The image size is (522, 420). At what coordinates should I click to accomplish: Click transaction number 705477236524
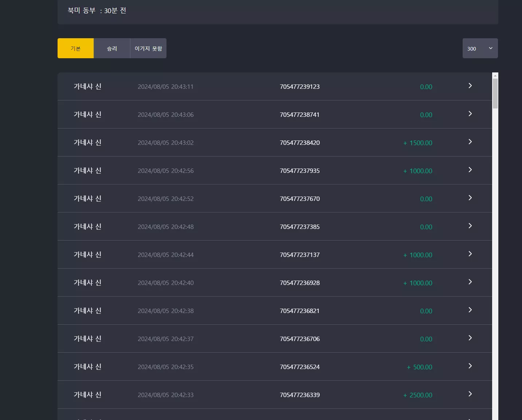(x=300, y=367)
